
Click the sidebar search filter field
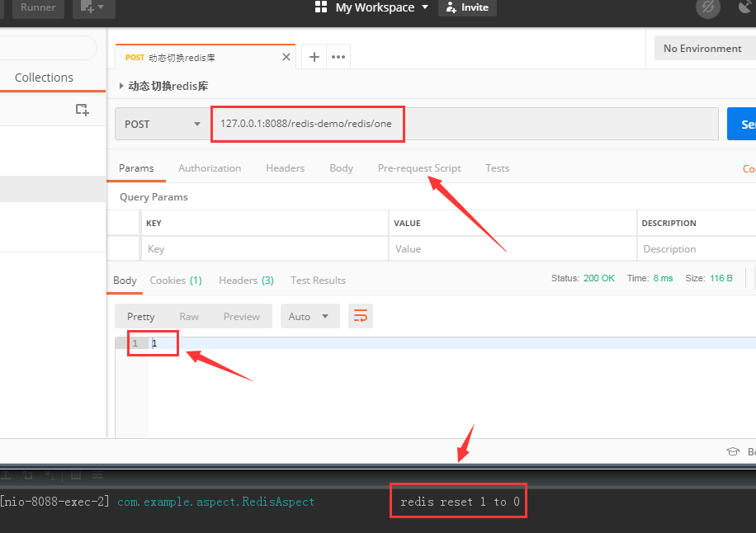coord(48,48)
